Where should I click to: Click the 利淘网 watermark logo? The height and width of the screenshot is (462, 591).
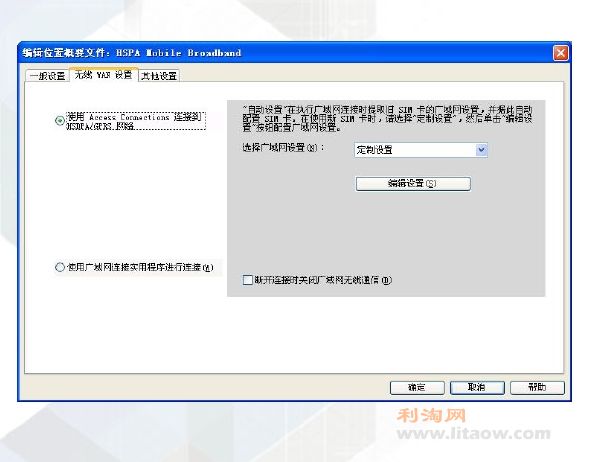coord(431,416)
